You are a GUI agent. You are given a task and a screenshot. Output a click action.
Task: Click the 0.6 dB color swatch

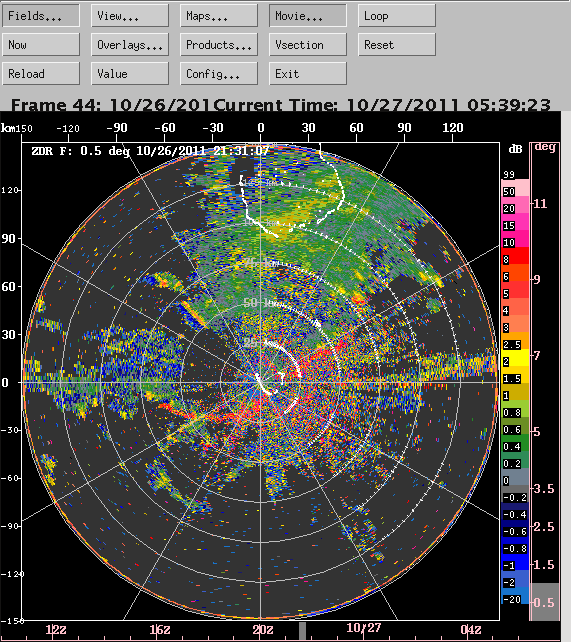(x=515, y=426)
